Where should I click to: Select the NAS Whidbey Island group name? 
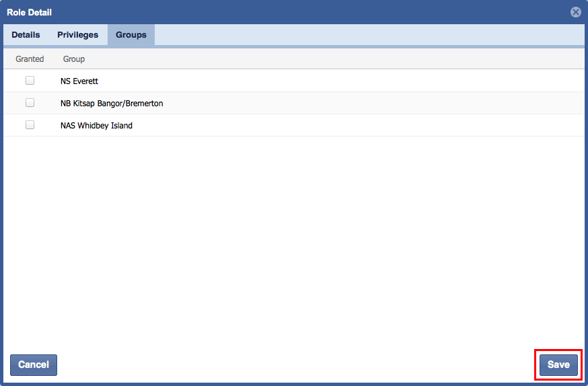click(96, 126)
